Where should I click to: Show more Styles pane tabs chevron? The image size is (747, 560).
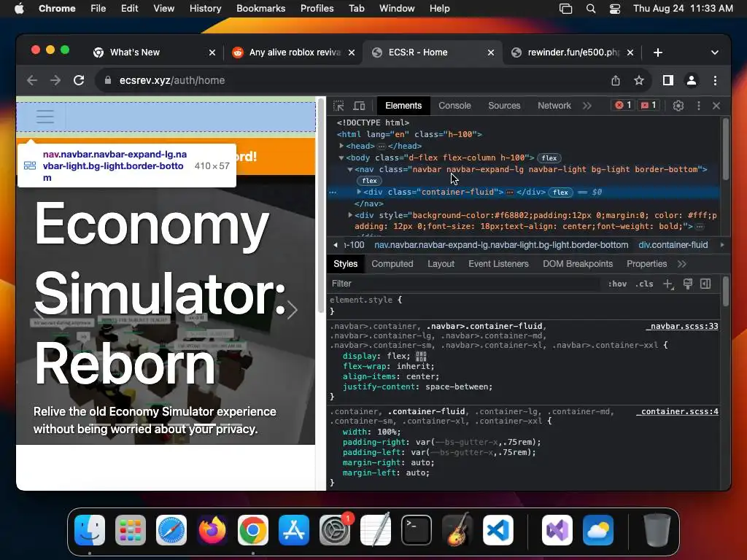682,264
